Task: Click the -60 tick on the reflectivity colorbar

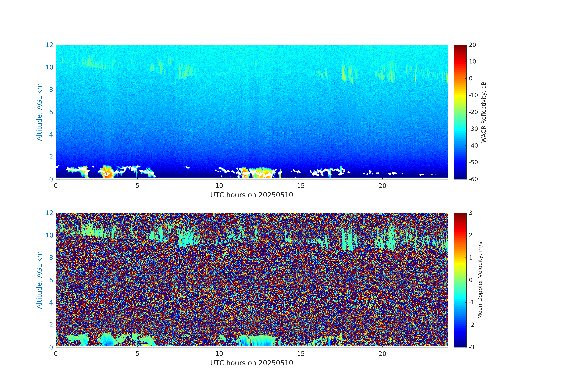Action: (473, 179)
